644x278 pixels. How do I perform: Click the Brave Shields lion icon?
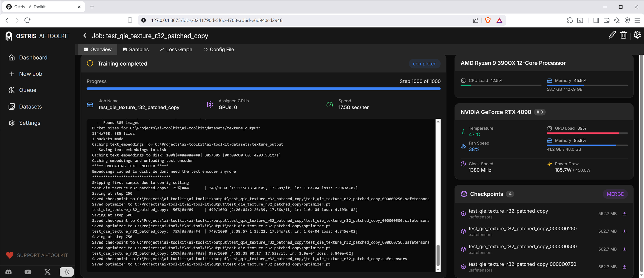click(488, 20)
